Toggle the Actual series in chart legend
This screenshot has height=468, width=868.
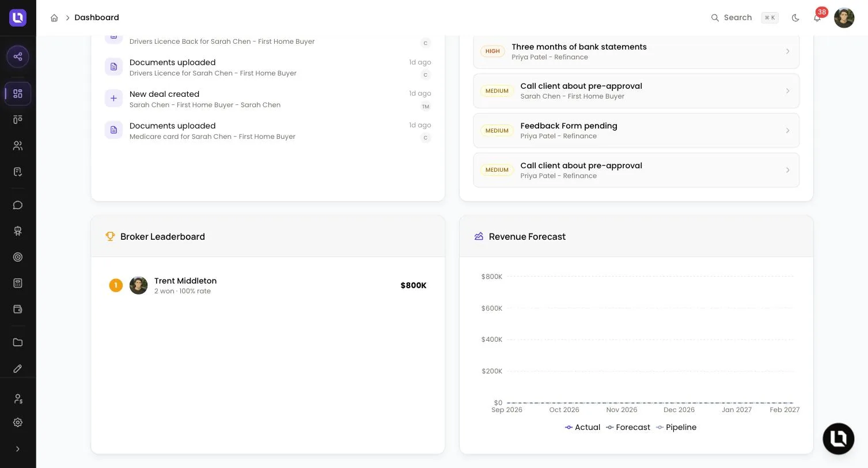[582, 428]
